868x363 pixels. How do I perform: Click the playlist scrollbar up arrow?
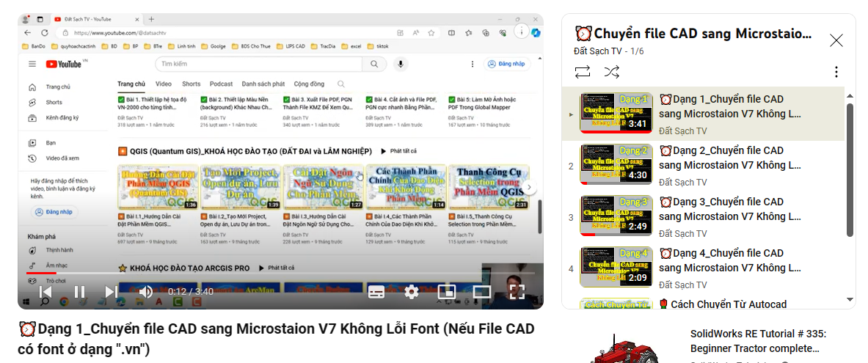[x=850, y=96]
